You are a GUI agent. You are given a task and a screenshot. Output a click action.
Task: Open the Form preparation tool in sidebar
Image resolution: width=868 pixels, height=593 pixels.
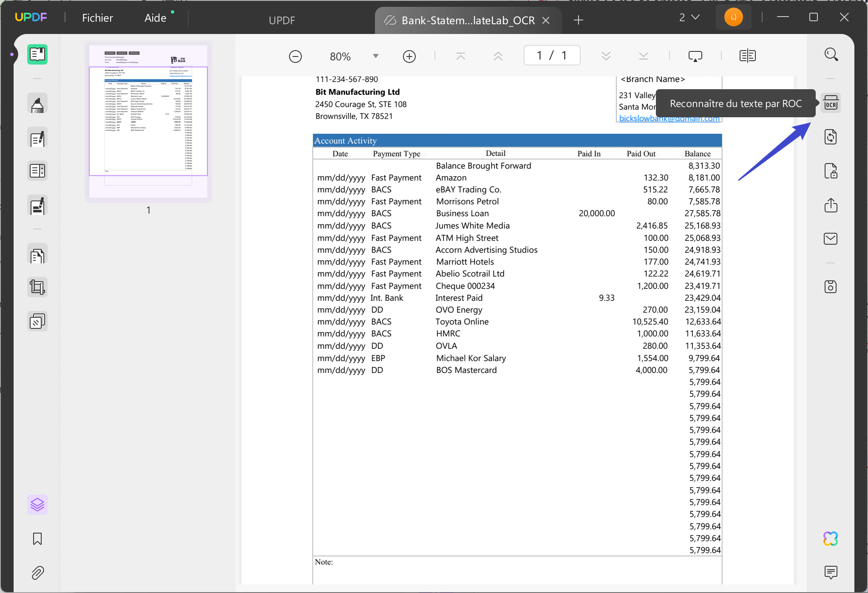37,171
